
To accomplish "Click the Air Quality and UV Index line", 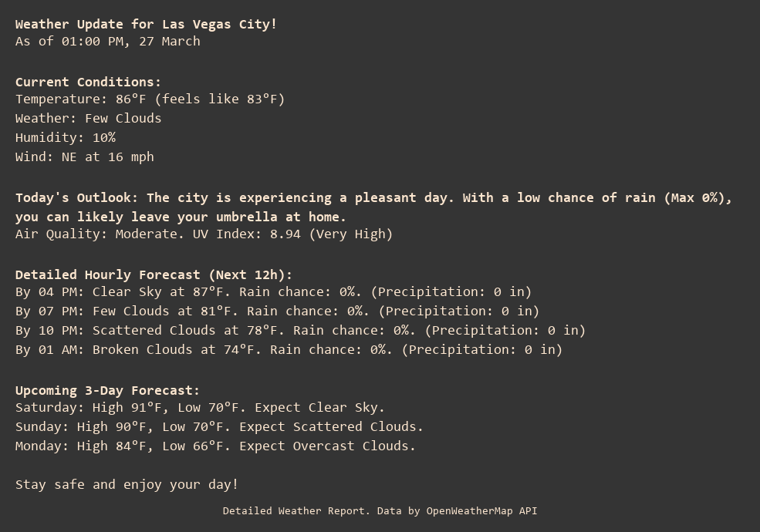I will (204, 234).
